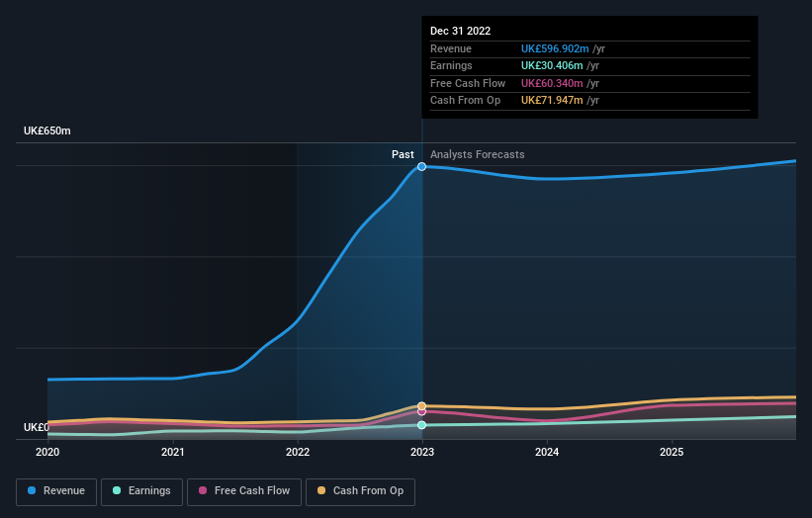Toggle the Cash From Op legend button
This screenshot has width=812, height=518.
(360, 491)
